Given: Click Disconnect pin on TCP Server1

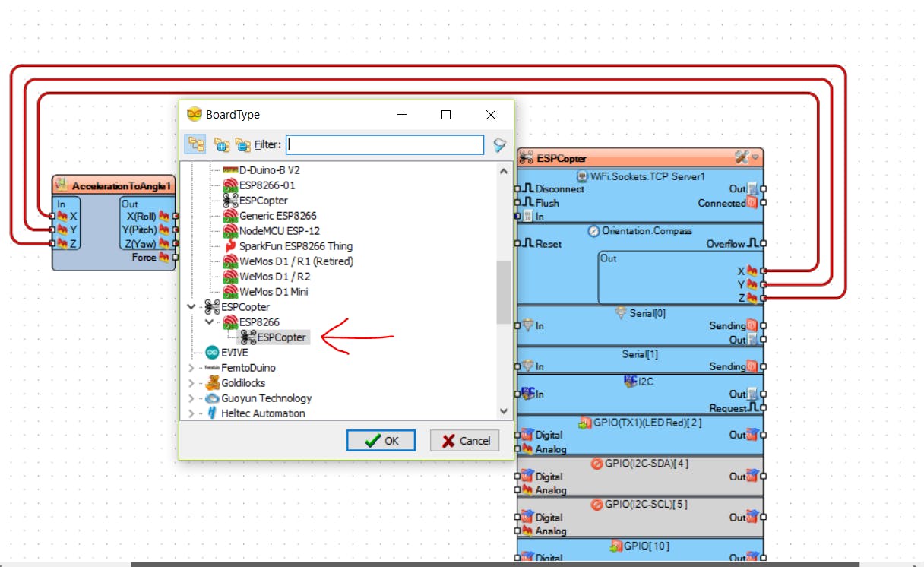Looking at the screenshot, I should (x=517, y=189).
